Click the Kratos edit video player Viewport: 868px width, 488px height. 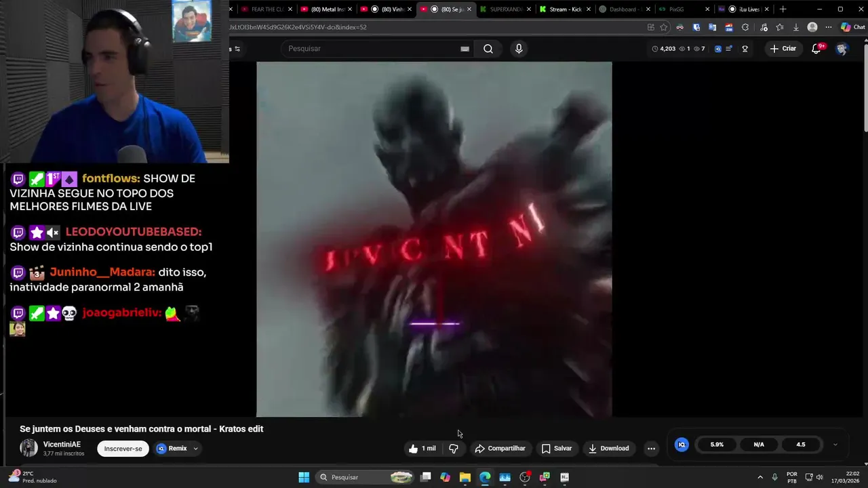point(434,239)
